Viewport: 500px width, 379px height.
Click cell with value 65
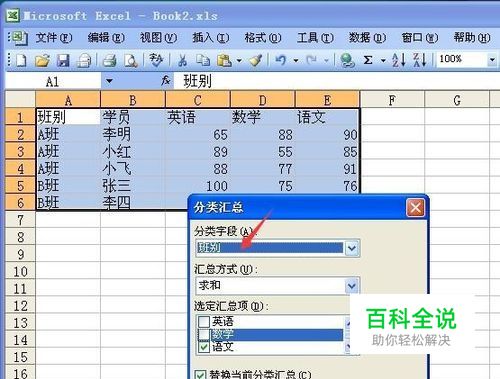pos(198,134)
